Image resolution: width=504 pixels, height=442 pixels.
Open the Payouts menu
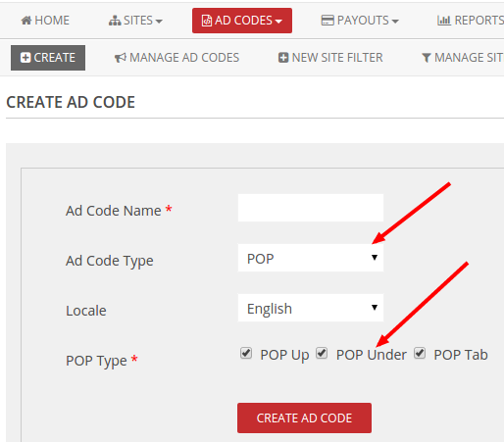tap(360, 21)
